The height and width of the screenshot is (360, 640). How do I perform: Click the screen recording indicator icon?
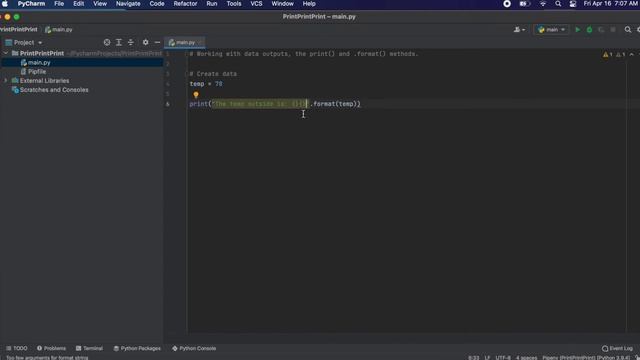507,4
